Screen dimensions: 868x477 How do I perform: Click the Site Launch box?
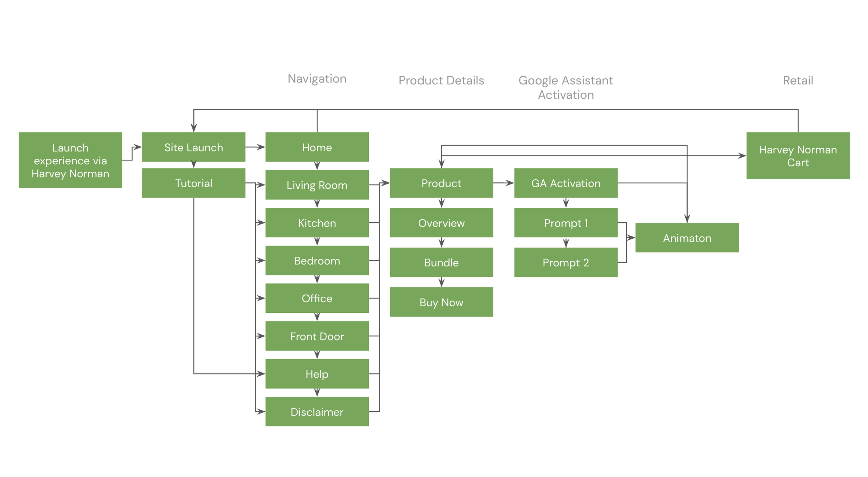(193, 147)
